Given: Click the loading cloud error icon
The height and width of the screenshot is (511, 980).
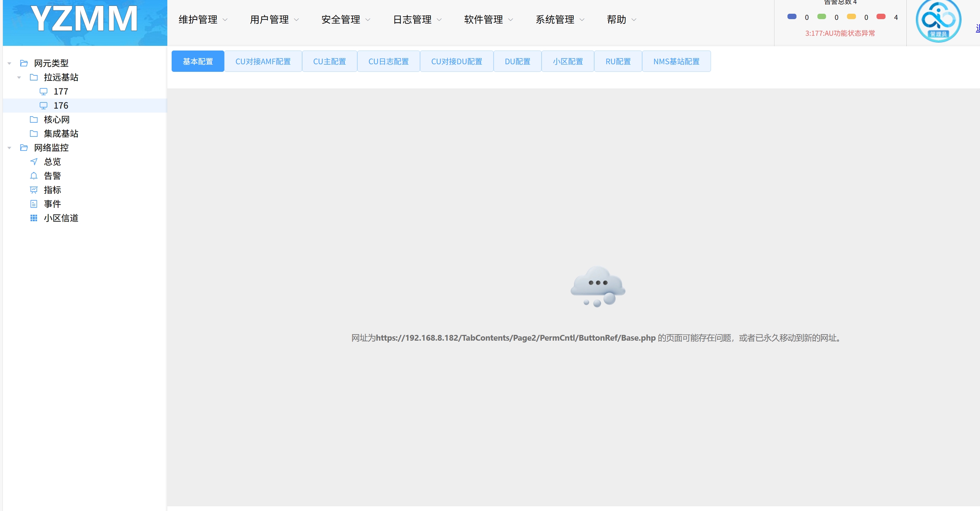Looking at the screenshot, I should click(x=598, y=286).
